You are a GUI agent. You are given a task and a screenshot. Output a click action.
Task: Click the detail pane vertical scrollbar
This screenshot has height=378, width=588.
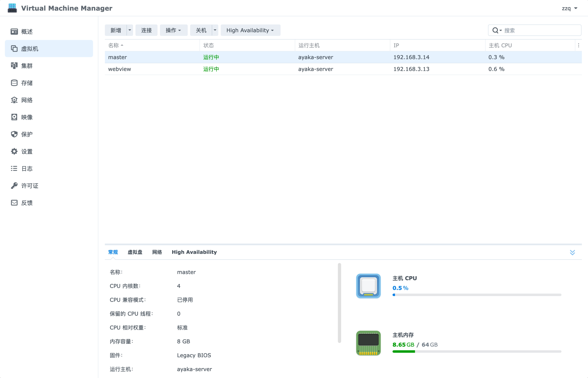[x=339, y=303]
